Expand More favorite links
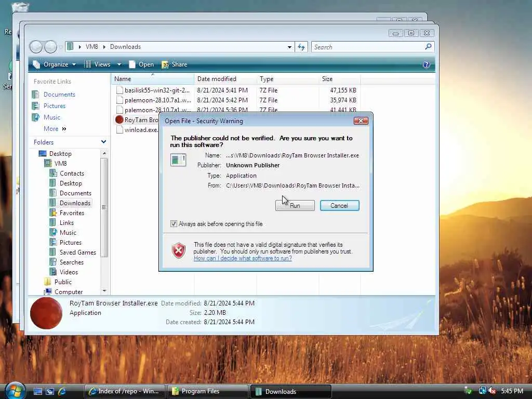The image size is (532, 399). click(55, 129)
